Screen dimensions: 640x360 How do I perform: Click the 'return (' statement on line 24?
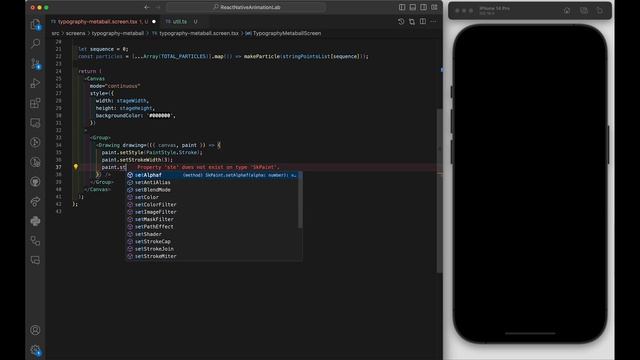[x=90, y=71]
